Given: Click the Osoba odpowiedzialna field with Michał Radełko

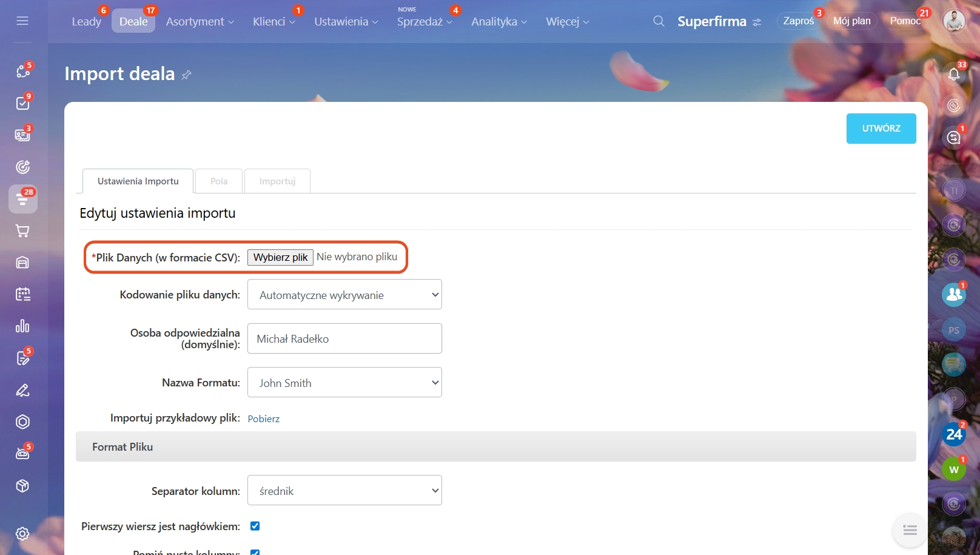Looking at the screenshot, I should coord(344,338).
